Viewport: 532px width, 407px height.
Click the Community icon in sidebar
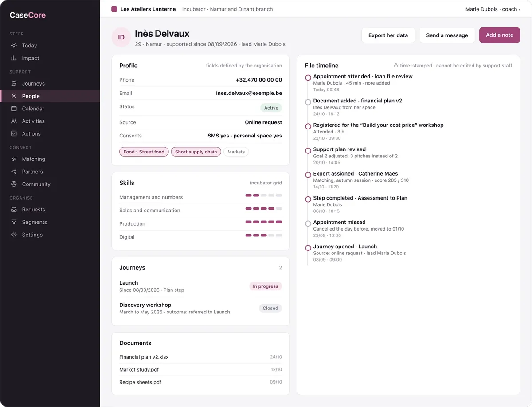coord(14,184)
